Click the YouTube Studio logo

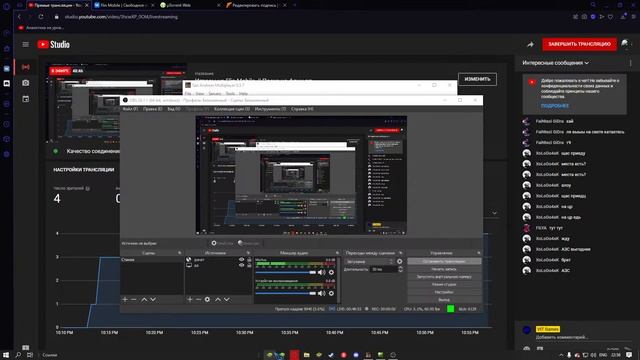tap(53, 44)
